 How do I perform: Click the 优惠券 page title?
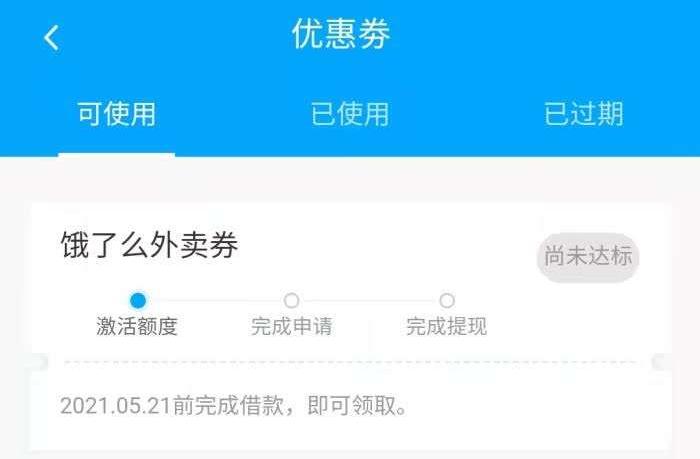click(x=341, y=34)
